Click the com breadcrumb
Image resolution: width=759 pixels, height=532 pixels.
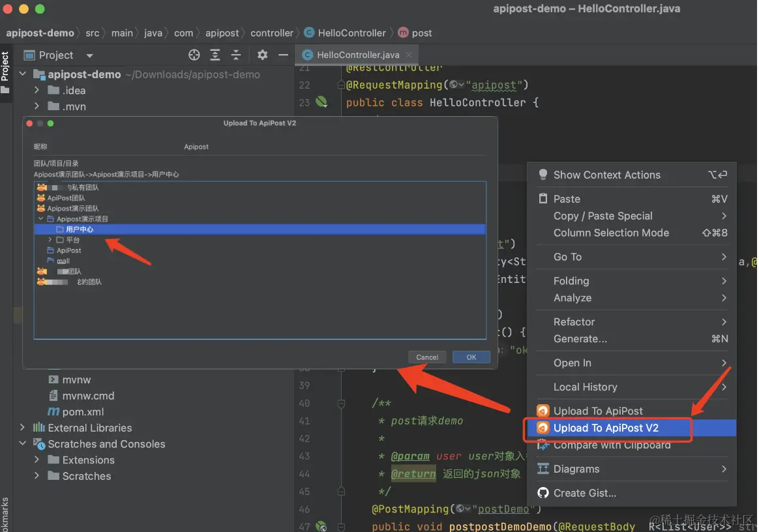click(x=183, y=33)
